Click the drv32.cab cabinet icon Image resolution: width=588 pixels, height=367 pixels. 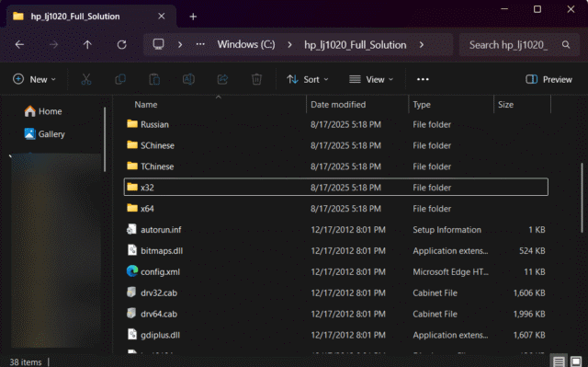131,292
